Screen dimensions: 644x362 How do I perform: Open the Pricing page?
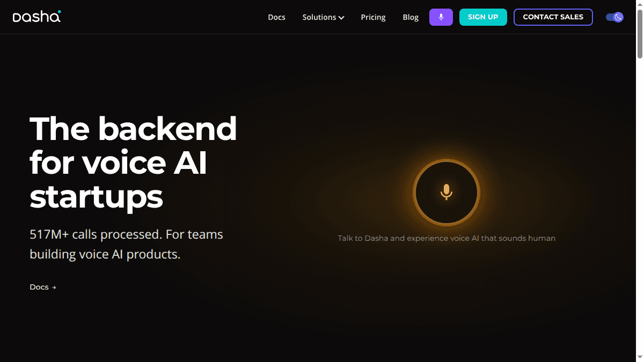(x=373, y=17)
